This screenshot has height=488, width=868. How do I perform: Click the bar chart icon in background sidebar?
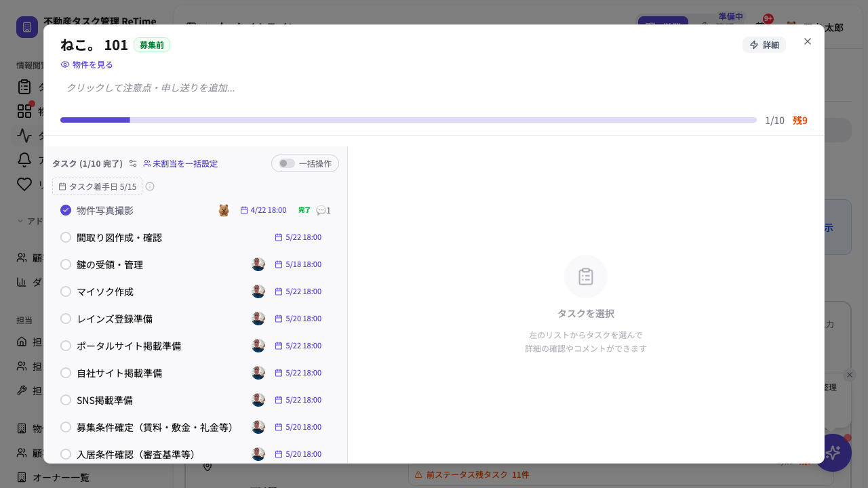pos(22,282)
